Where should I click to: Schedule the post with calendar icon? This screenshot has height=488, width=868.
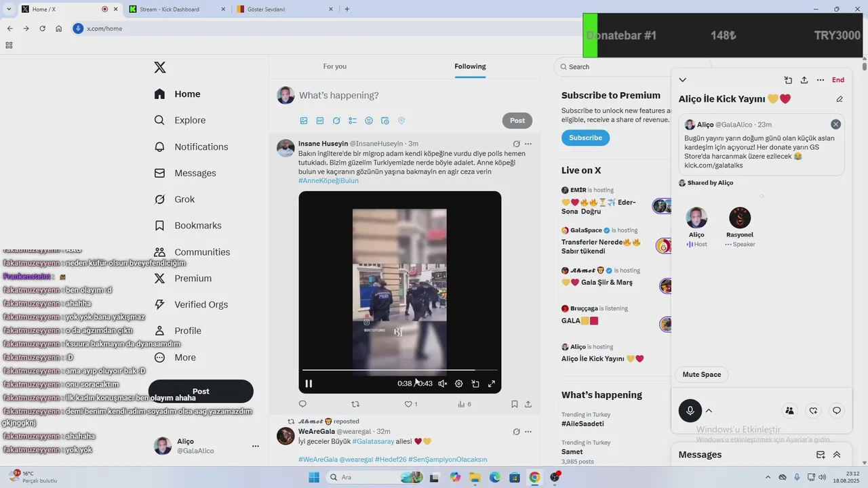pyautogui.click(x=385, y=121)
